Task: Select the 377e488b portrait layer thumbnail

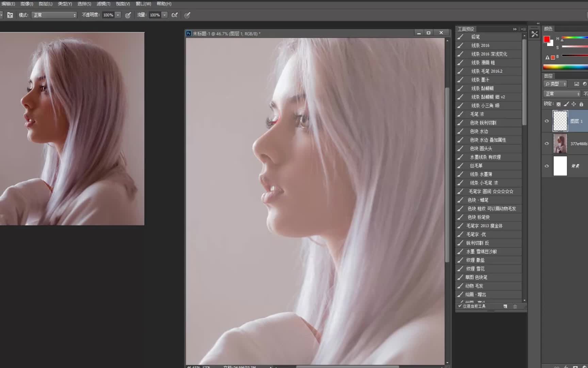Action: pos(560,143)
